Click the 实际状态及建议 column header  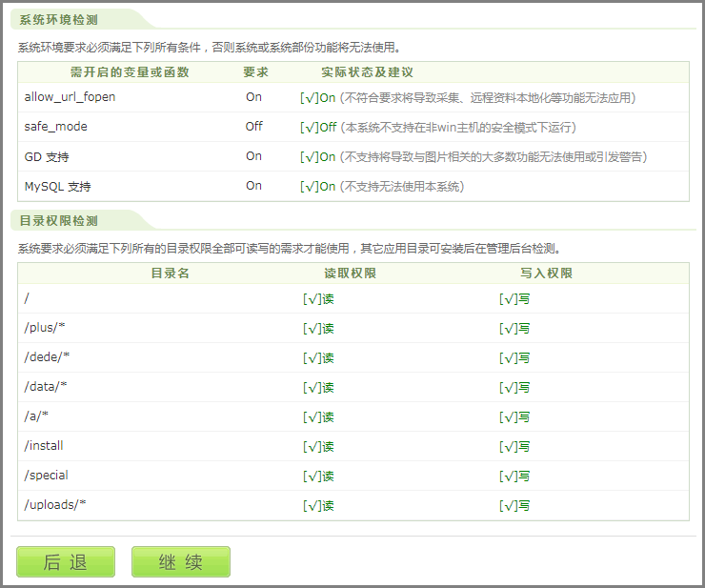367,71
